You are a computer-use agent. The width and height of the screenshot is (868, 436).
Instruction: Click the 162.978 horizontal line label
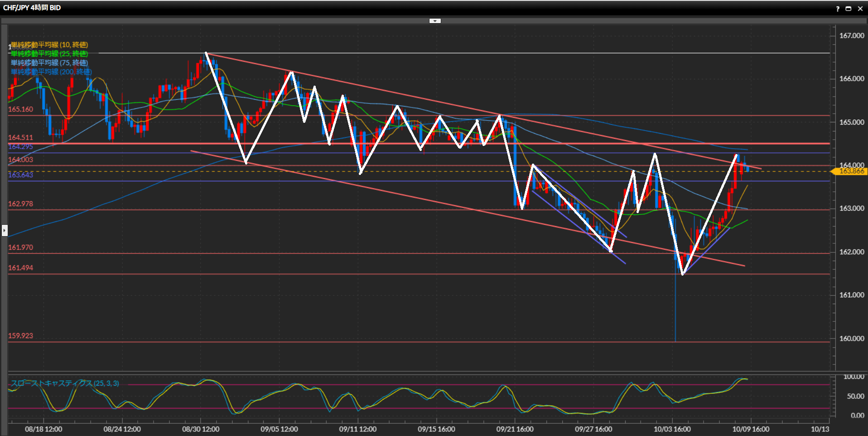tap(21, 204)
